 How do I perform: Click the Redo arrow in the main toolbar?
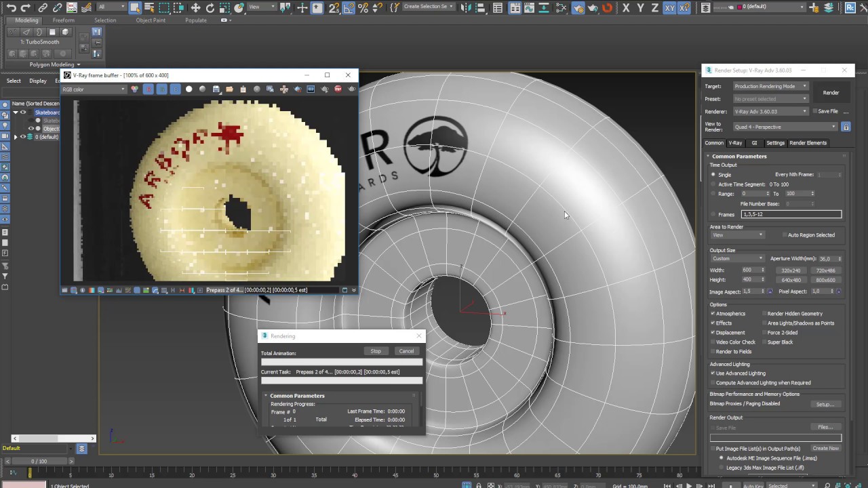tap(25, 7)
